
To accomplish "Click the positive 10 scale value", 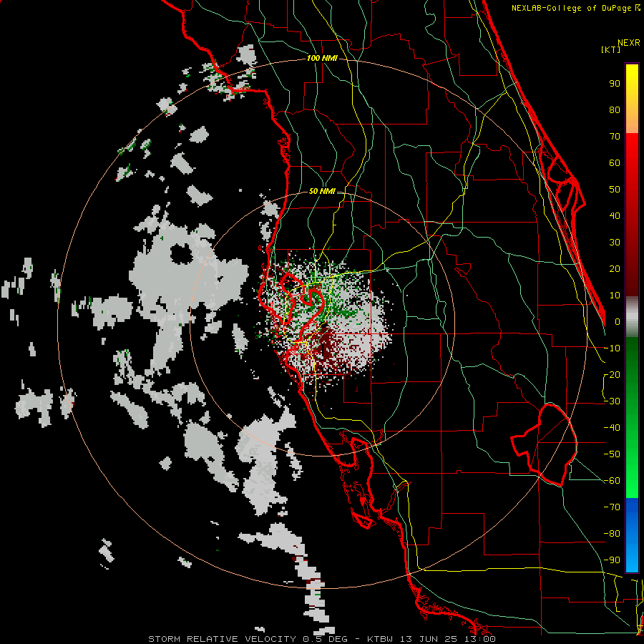I will 615,296.
